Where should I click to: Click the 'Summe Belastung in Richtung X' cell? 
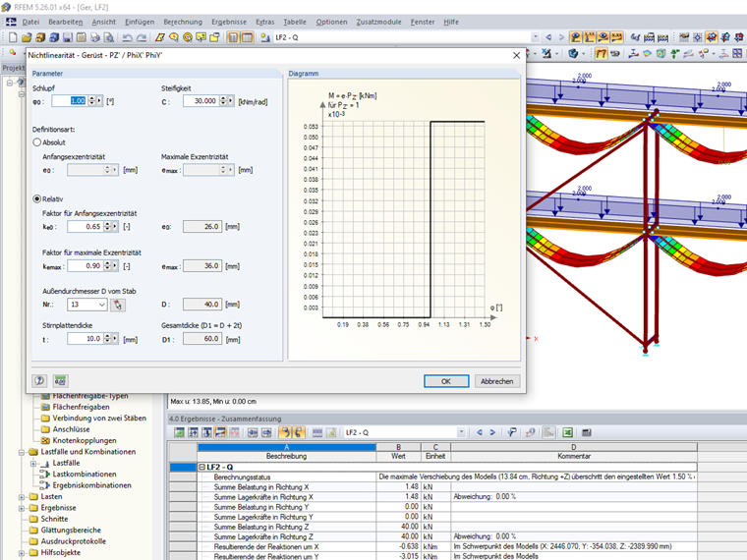click(287, 487)
